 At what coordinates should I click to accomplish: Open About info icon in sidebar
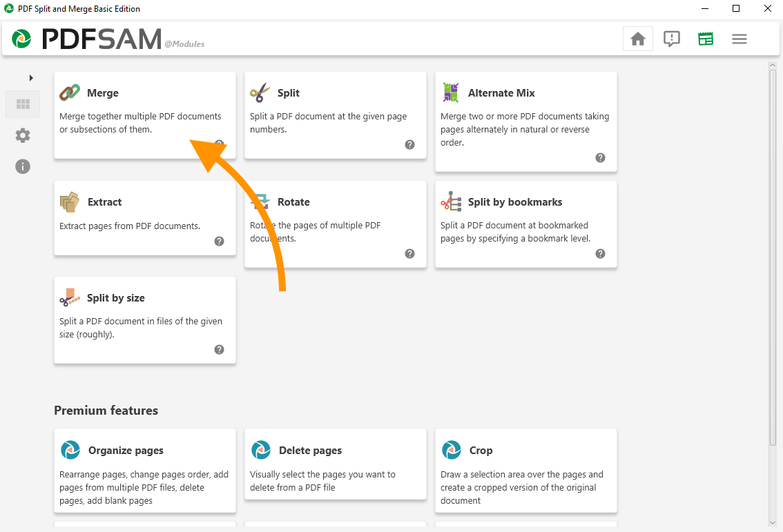(23, 166)
